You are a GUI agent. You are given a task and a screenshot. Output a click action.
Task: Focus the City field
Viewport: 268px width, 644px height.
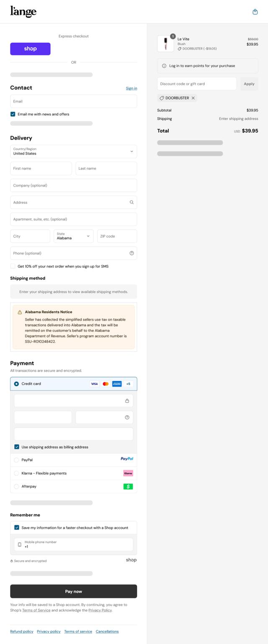click(x=30, y=236)
